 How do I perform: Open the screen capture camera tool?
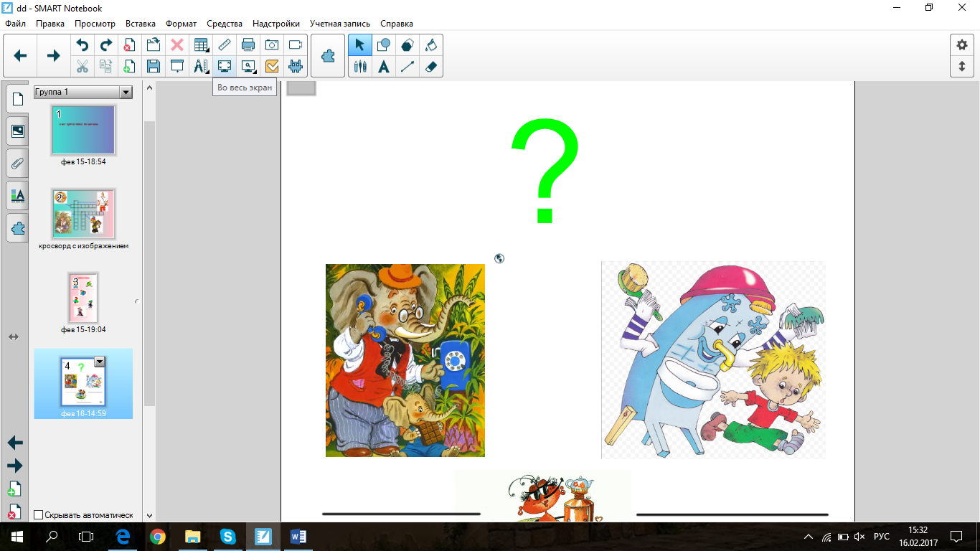272,45
